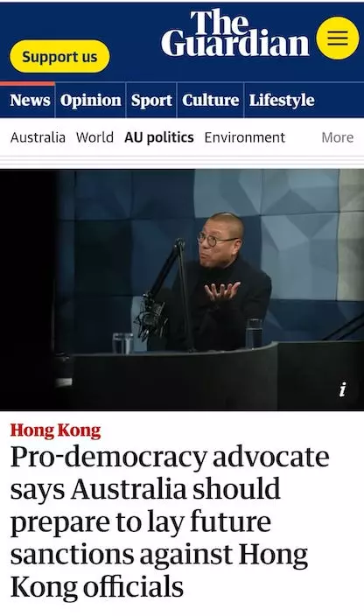Viewport: 364px width, 616px height.
Task: Click the microphone in article image
Action: tap(154, 314)
